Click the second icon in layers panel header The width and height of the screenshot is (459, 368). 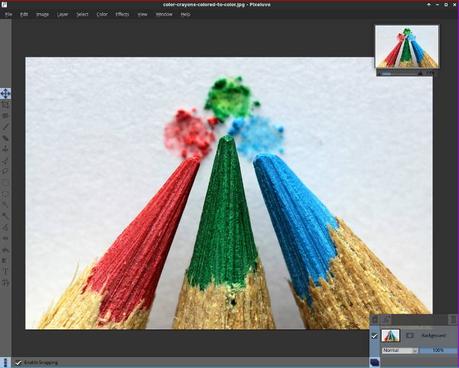click(386, 320)
